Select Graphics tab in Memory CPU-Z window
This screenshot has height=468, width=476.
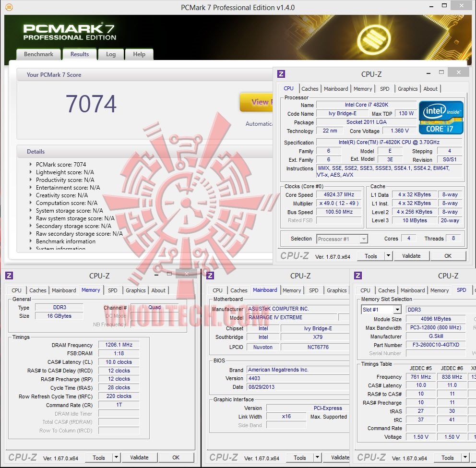[x=135, y=290]
